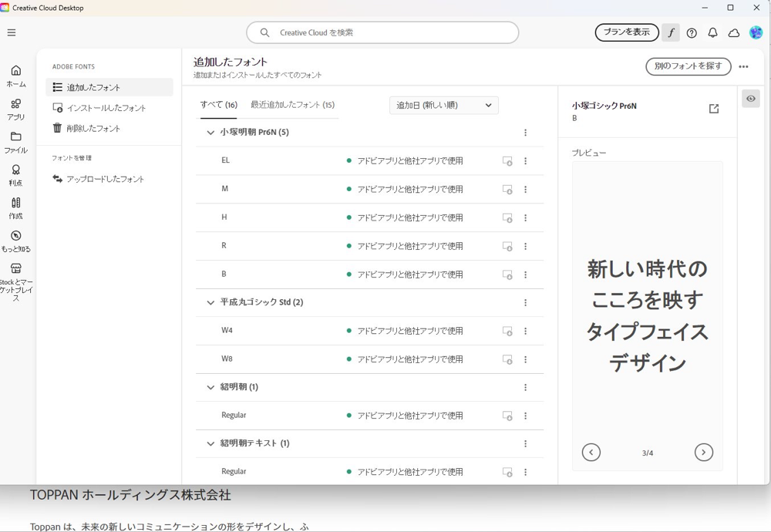This screenshot has width=771, height=532.
Task: Collapse the 平成丸ゴシック Std (2) group
Action: [210, 303]
